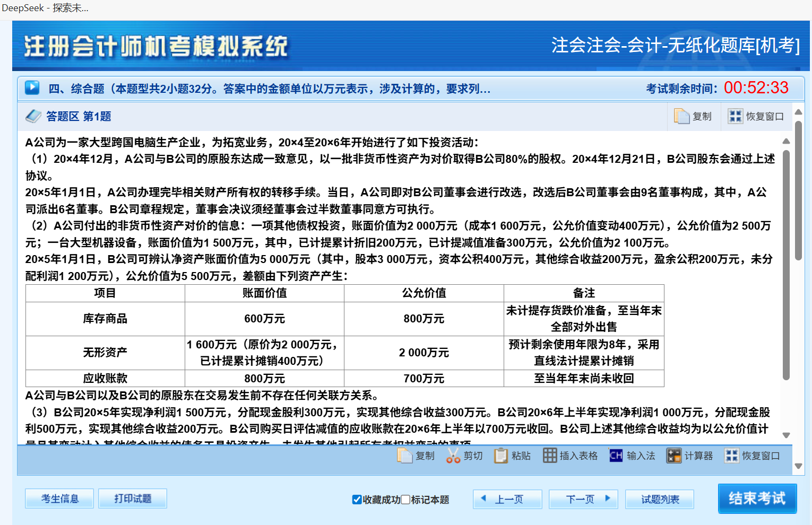Click the 无形资产 table cell
Image resolution: width=812 pixels, height=525 pixels.
coord(105,353)
